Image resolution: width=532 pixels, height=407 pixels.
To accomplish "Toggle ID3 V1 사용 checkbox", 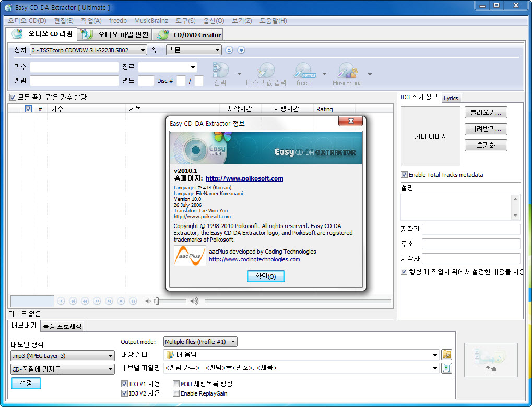I will (x=125, y=384).
